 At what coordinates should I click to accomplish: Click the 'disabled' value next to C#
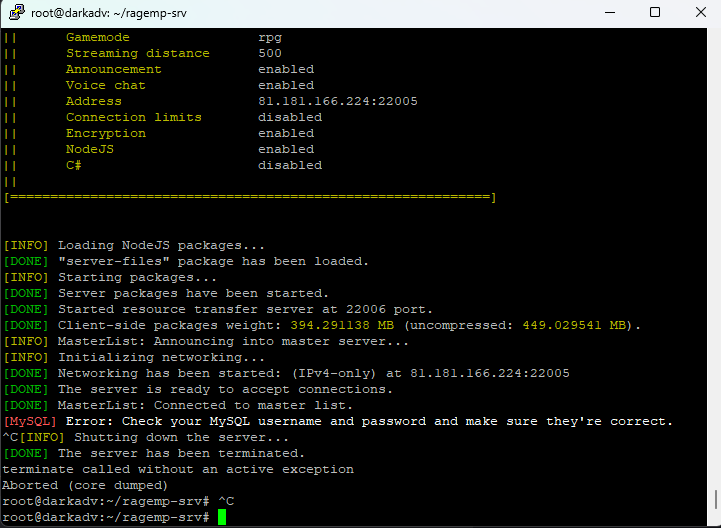click(290, 165)
